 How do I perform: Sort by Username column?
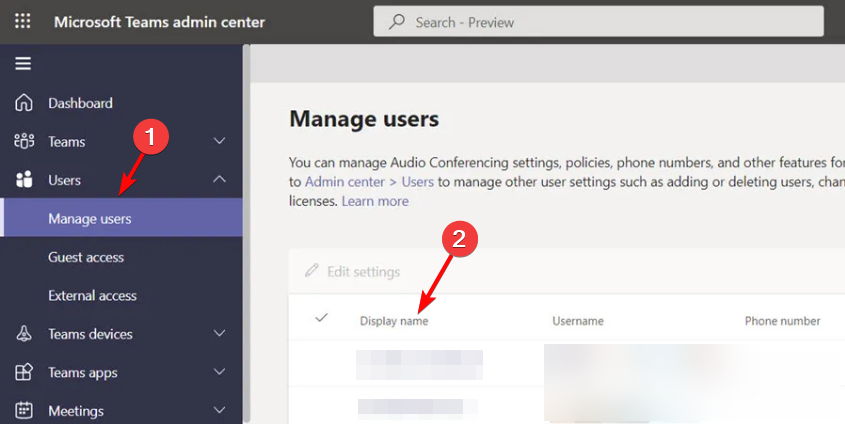pyautogui.click(x=578, y=321)
